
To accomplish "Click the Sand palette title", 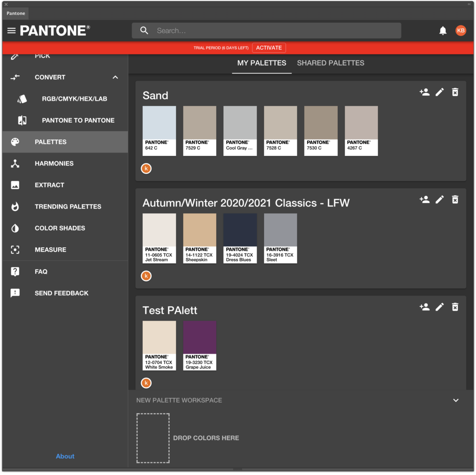I will [155, 96].
